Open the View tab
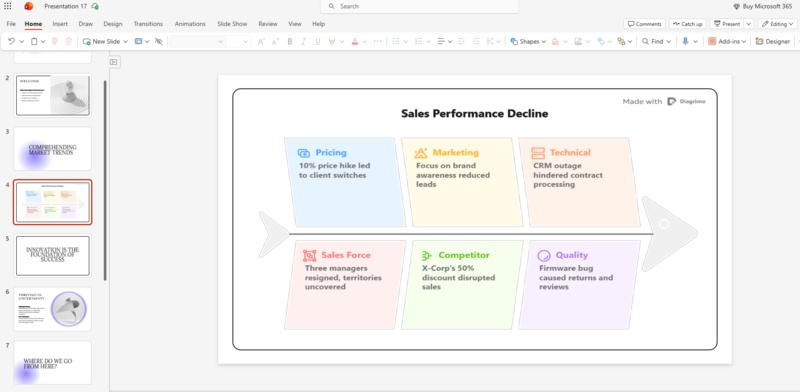800x392 pixels. tap(295, 24)
